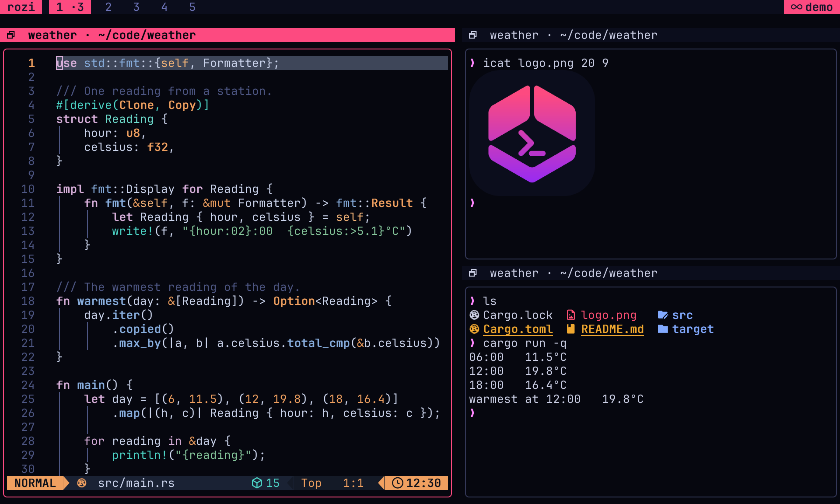This screenshot has height=504, width=840.
Task: Click the demo label in top bar
Action: coord(819,7)
